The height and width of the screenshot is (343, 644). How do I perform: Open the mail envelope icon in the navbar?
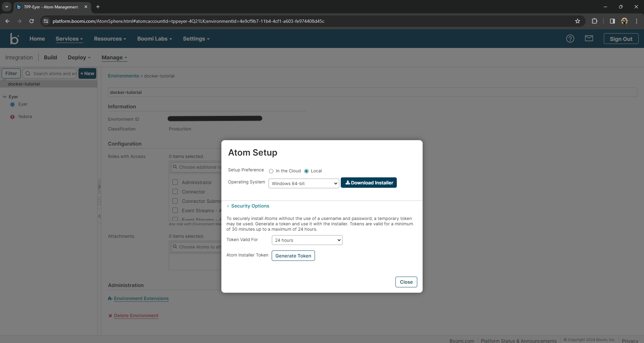pyautogui.click(x=589, y=38)
